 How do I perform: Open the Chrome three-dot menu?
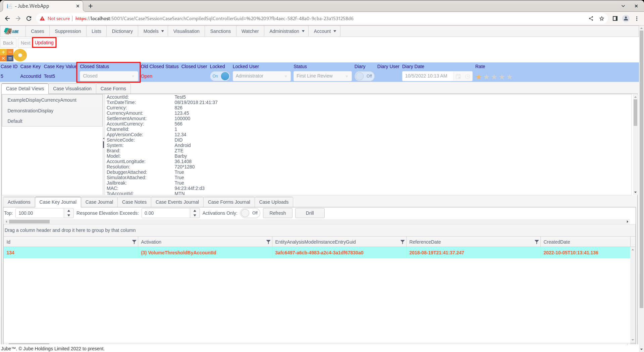click(x=637, y=18)
